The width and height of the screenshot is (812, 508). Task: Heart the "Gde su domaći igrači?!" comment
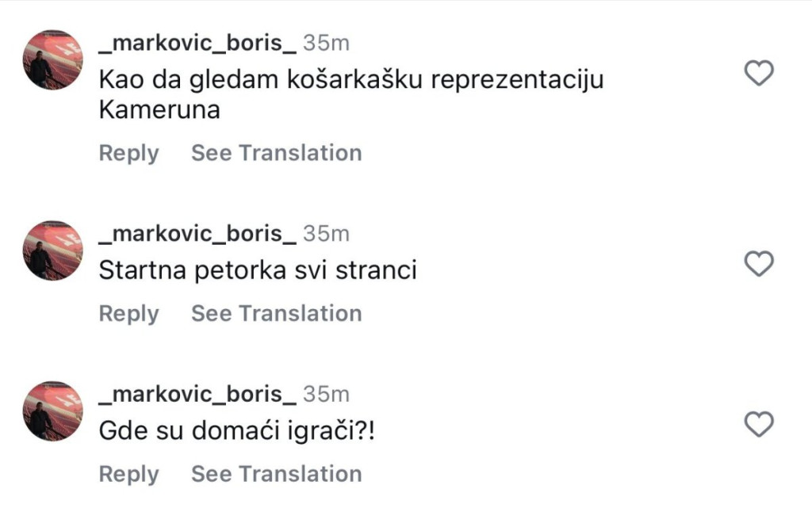tap(760, 425)
